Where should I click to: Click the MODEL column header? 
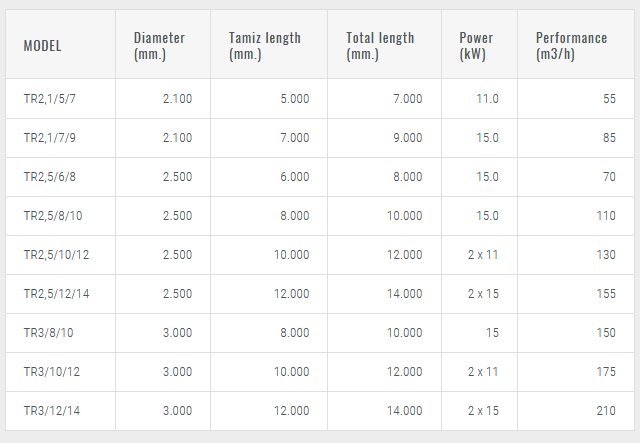click(42, 46)
